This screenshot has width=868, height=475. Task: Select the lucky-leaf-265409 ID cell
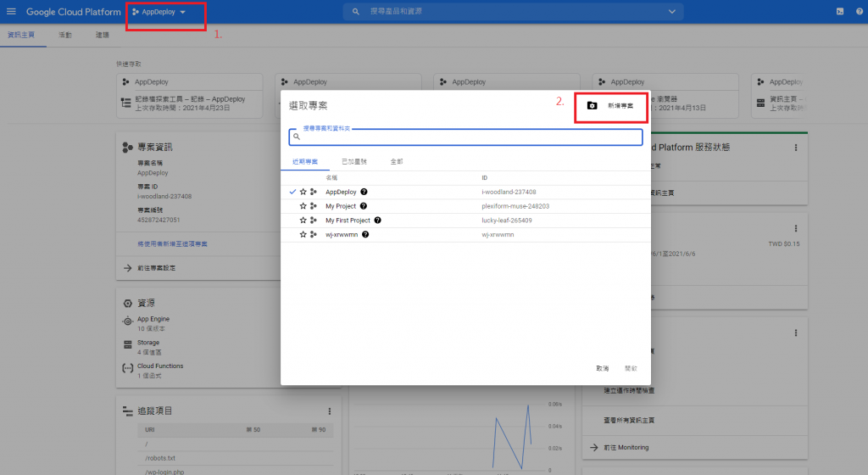(507, 221)
